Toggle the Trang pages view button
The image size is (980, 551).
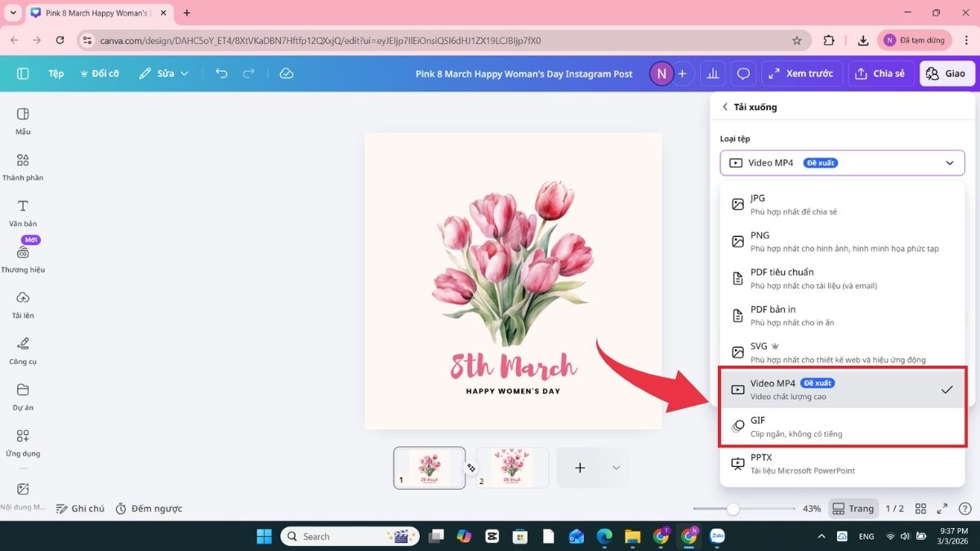(x=853, y=509)
